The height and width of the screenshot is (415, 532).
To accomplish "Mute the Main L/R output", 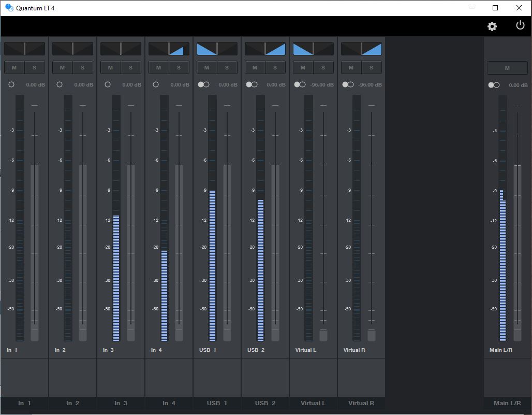I will [507, 68].
